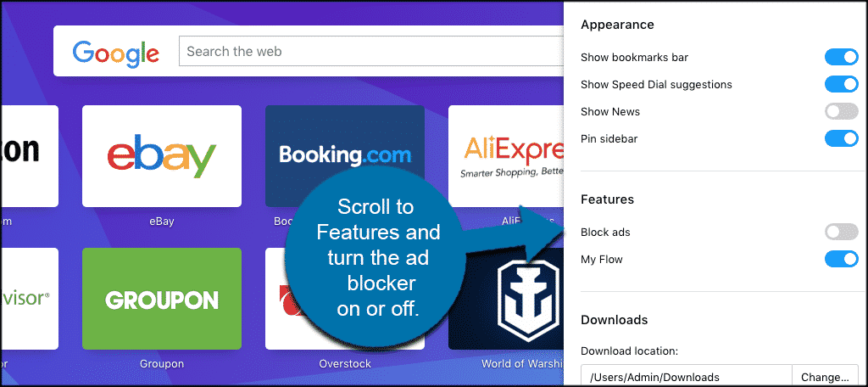The image size is (868, 387).
Task: Click the Google logo
Action: (115, 52)
